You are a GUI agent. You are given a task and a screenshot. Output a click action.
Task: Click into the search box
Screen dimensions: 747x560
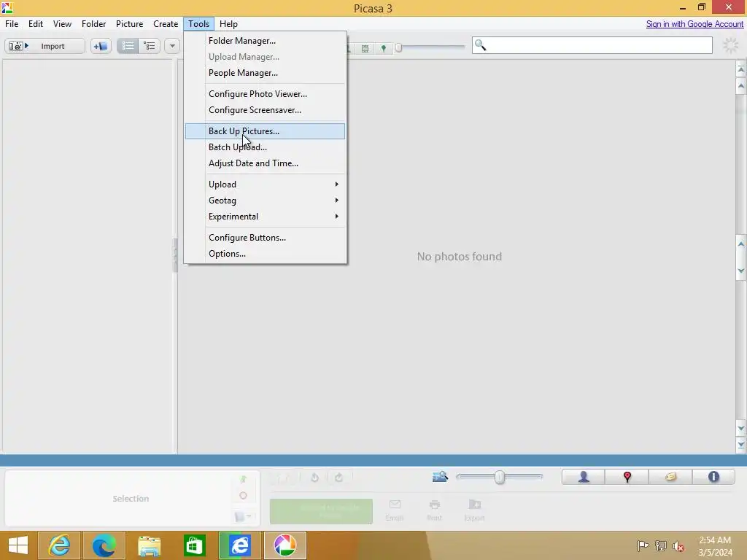coord(592,45)
